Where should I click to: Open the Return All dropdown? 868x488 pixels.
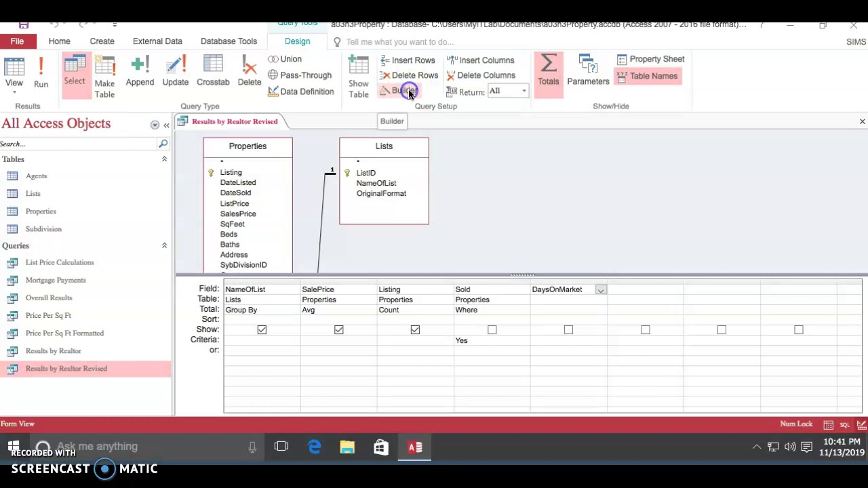[x=524, y=91]
